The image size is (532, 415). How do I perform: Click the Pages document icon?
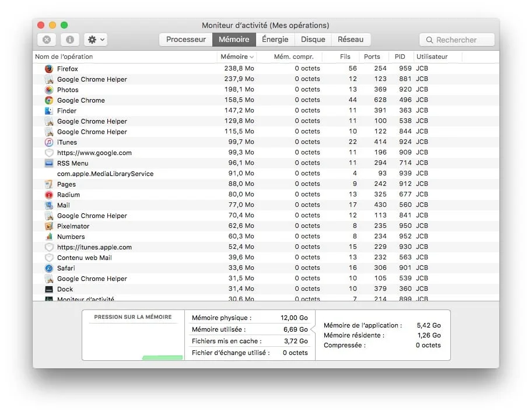pos(48,184)
